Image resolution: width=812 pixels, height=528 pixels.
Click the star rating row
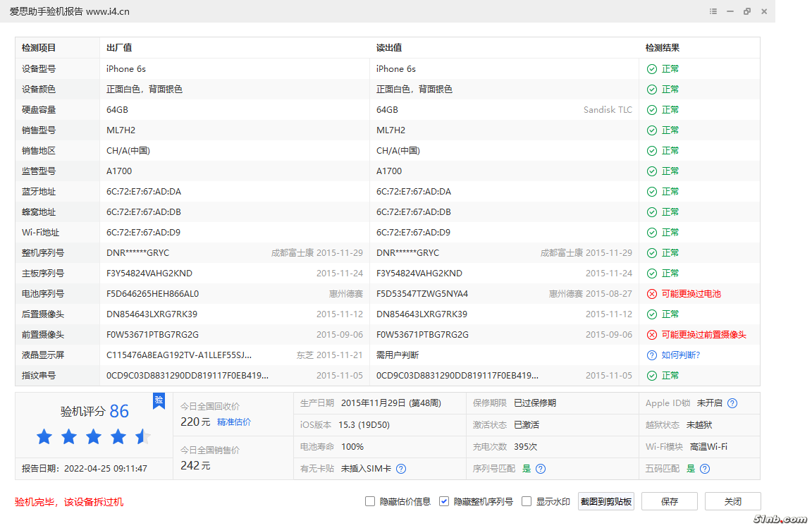pyautogui.click(x=93, y=437)
